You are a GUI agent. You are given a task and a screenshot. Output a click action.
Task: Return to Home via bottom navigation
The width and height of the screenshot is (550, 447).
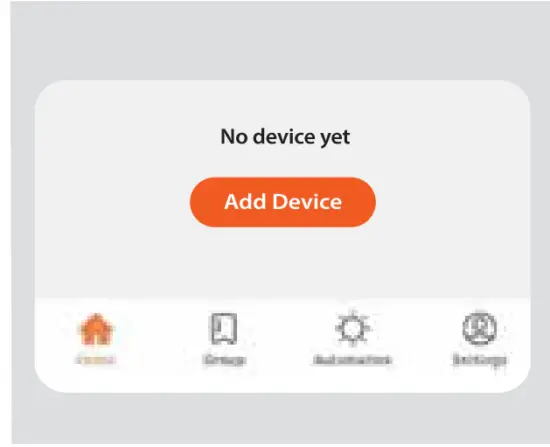click(x=96, y=339)
